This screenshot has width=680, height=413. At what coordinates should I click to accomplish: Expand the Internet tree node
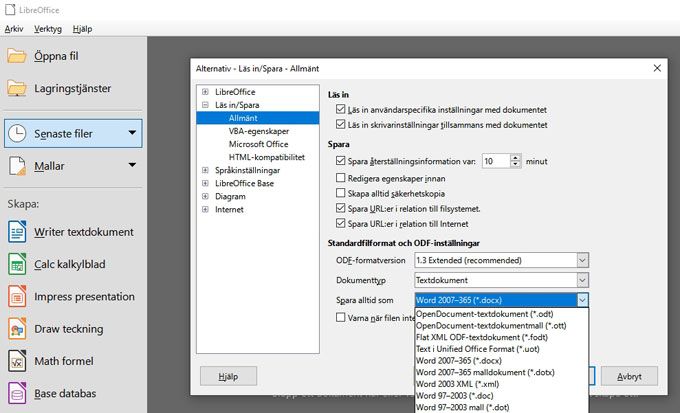tap(205, 209)
